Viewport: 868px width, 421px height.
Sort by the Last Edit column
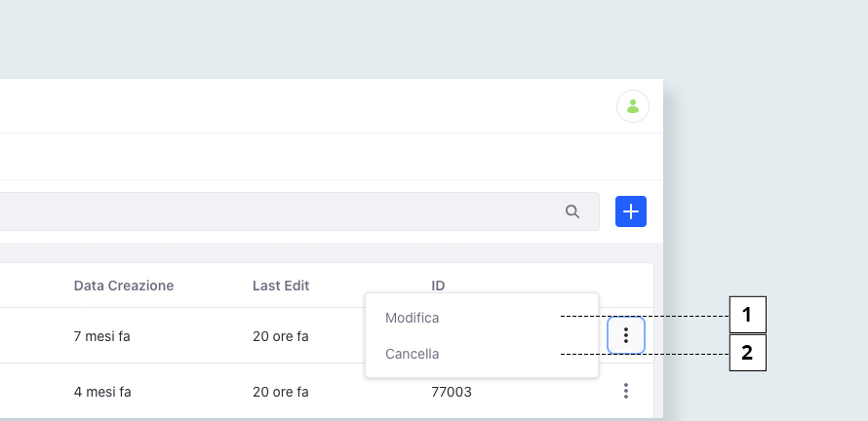point(281,286)
